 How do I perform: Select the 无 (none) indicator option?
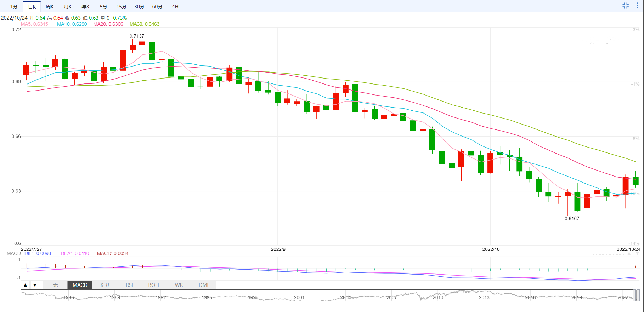pyautogui.click(x=55, y=285)
